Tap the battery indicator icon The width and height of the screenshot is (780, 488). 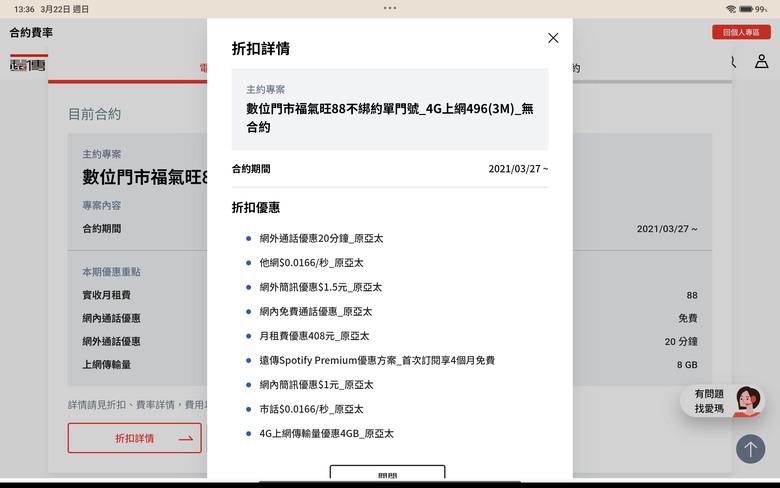[746, 9]
